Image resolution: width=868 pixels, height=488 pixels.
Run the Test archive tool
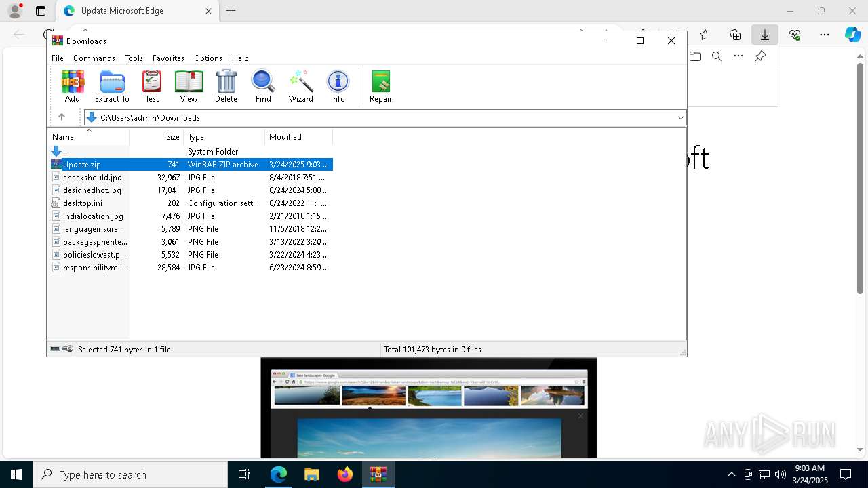pyautogui.click(x=152, y=86)
